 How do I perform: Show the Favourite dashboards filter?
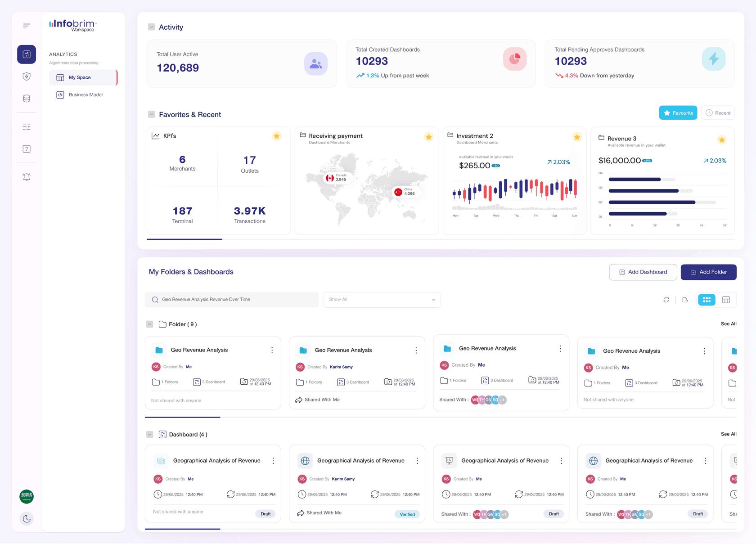click(x=678, y=113)
